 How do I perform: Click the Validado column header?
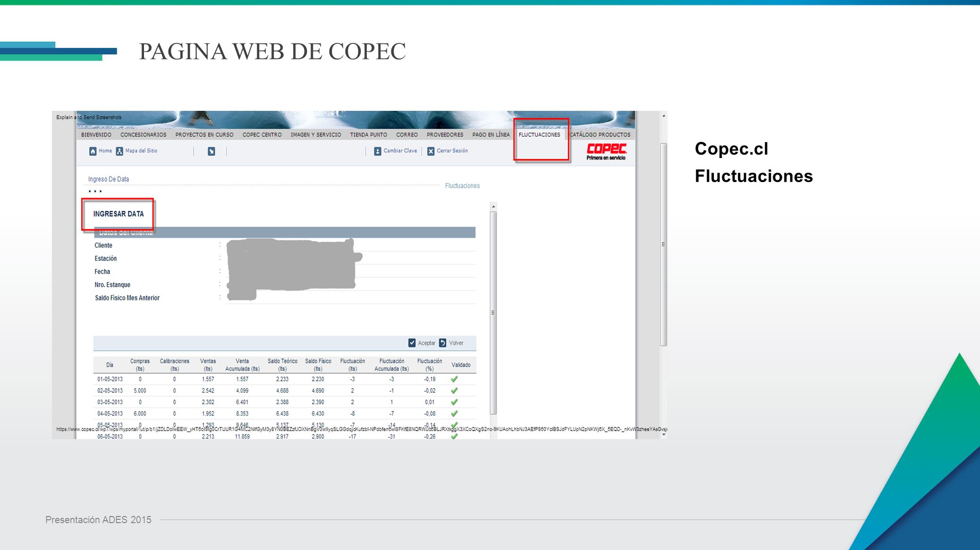click(x=461, y=365)
